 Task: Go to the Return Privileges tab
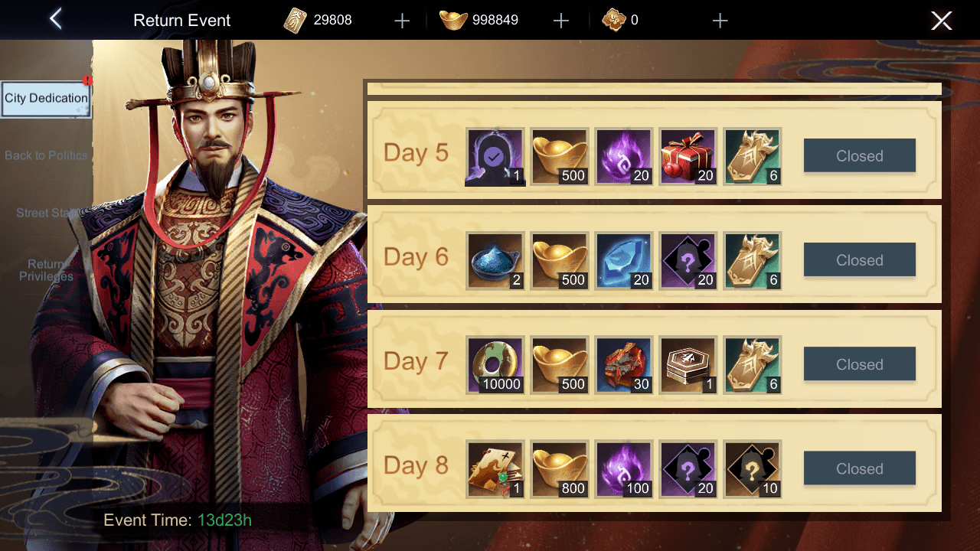(46, 270)
